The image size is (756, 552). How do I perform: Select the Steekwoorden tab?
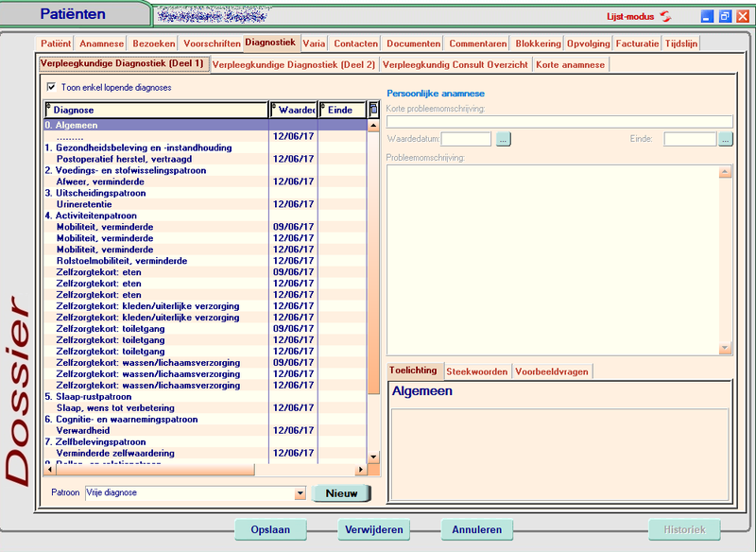pos(477,371)
